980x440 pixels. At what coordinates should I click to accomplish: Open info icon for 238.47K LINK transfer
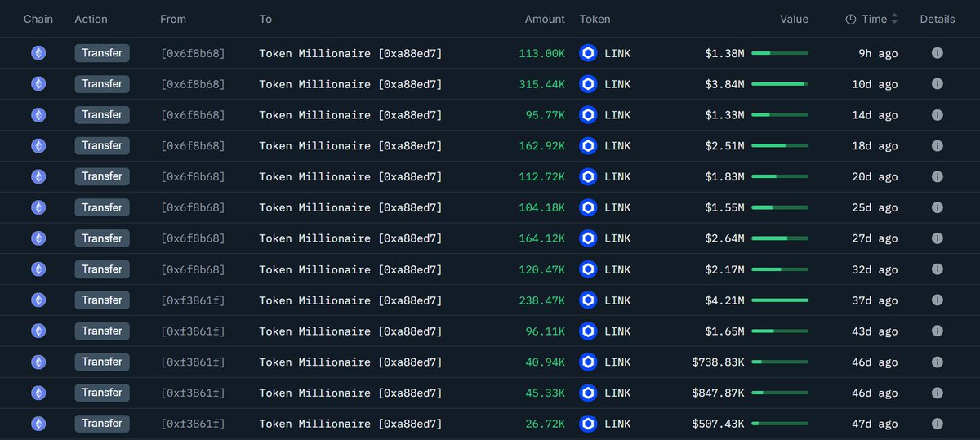pos(937,300)
